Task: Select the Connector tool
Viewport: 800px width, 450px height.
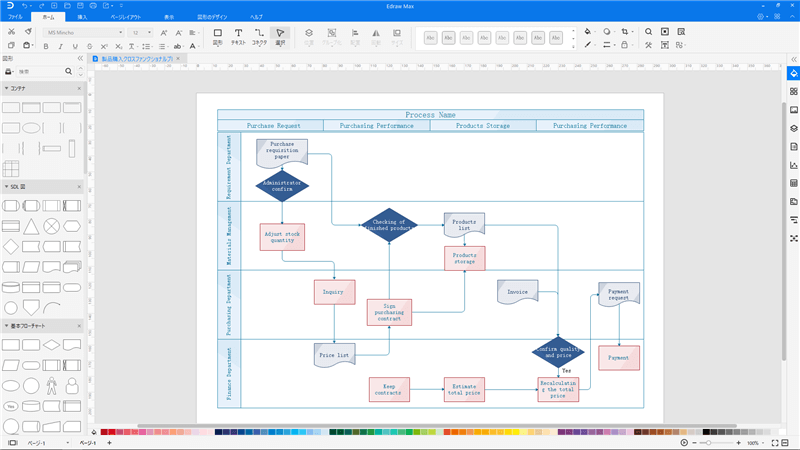Action: click(x=259, y=37)
